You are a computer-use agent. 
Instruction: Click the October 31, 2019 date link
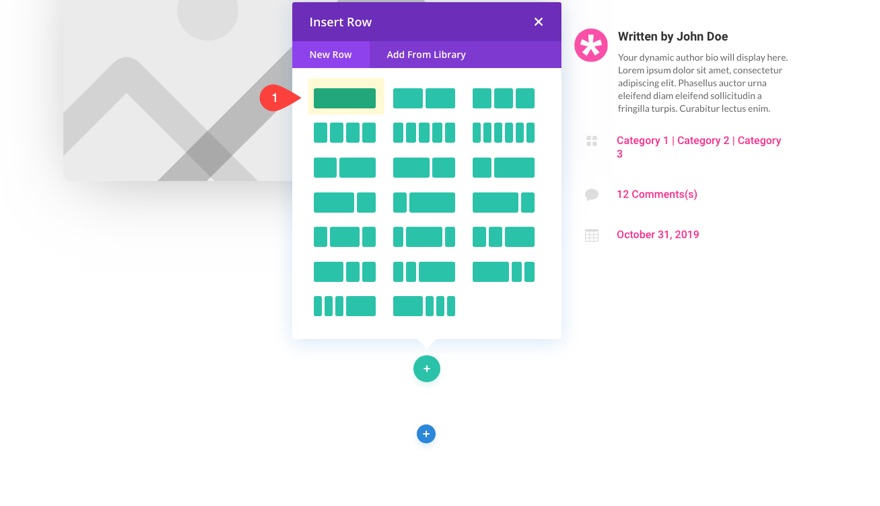click(x=657, y=235)
